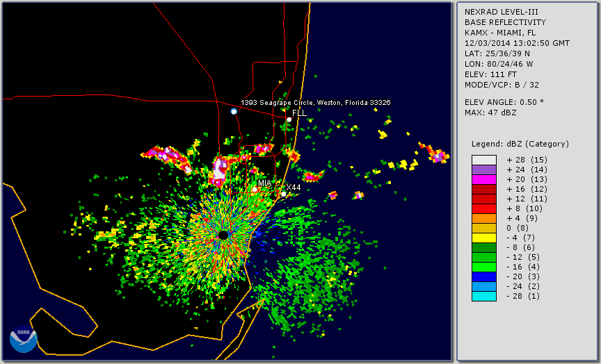Click the Legend: dBZ (Category) heading
The width and height of the screenshot is (601, 364).
tap(520, 144)
